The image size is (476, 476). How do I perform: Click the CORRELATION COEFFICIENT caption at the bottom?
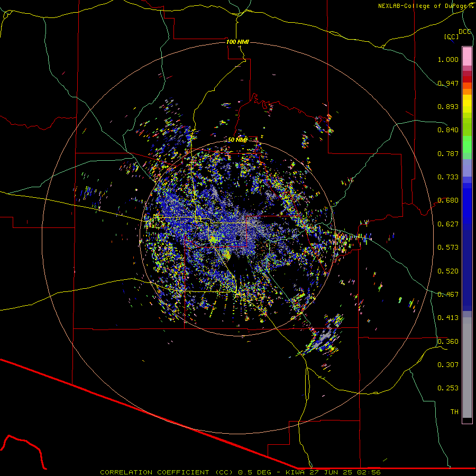[240, 472]
